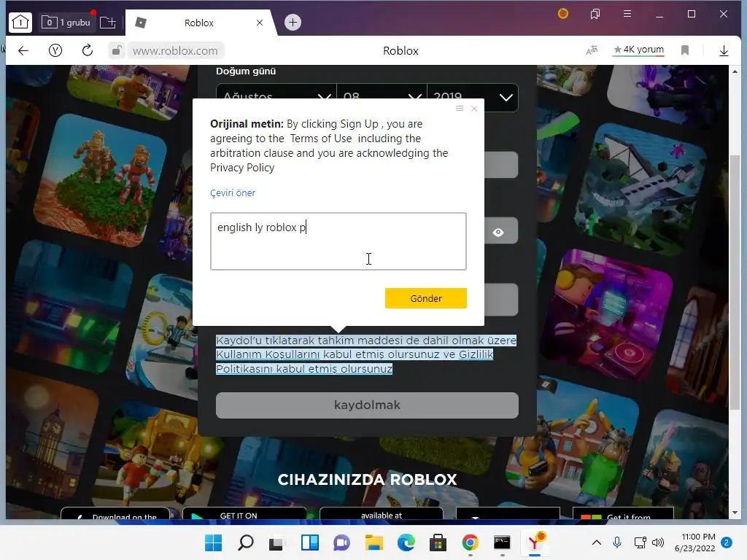Open the Widgets panel on taskbar
Viewport: 747px width, 560px height.
(309, 542)
